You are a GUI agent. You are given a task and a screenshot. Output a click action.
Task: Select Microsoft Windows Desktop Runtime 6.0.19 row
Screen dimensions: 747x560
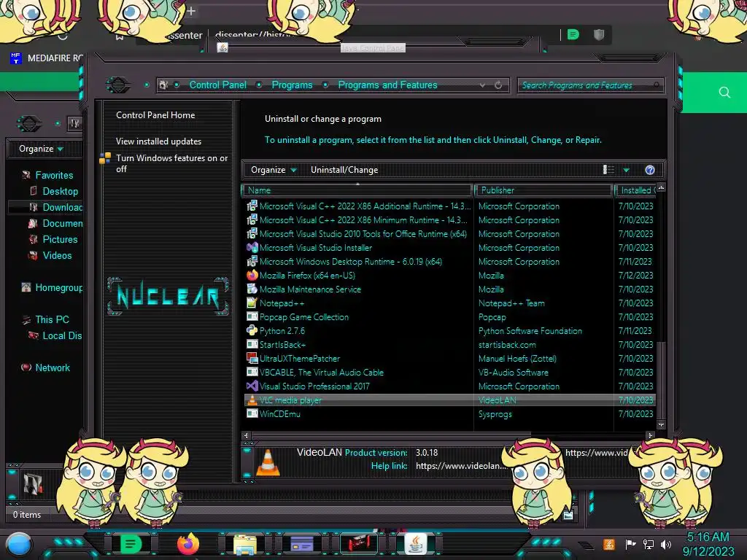(x=449, y=262)
